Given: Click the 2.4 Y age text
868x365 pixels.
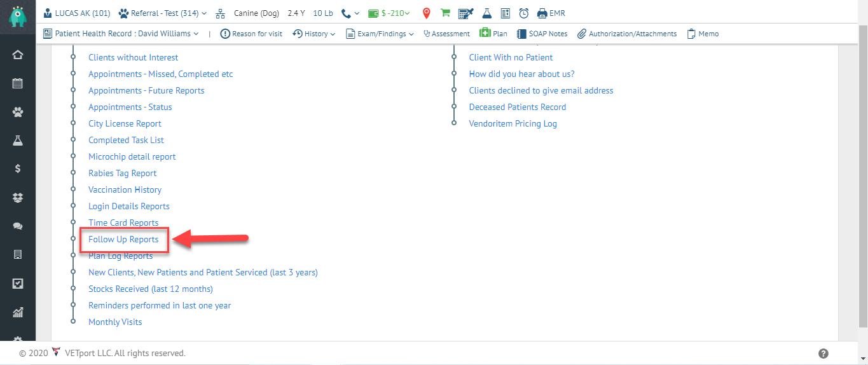Looking at the screenshot, I should tap(296, 13).
